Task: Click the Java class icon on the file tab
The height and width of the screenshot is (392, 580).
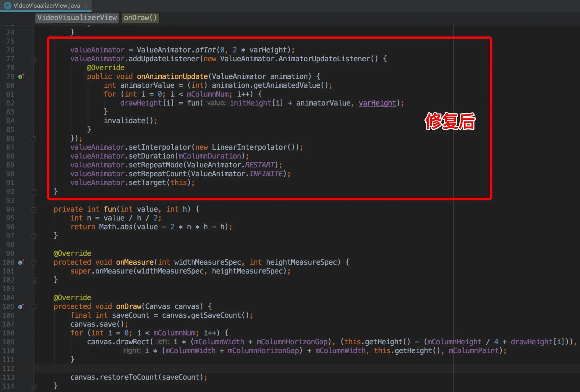Action: [8, 5]
